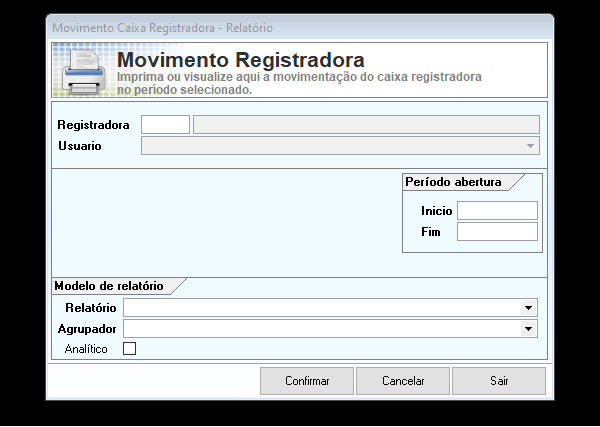Screen dimensions: 600x427
Task: Focus the Fim date field
Action: (x=497, y=231)
